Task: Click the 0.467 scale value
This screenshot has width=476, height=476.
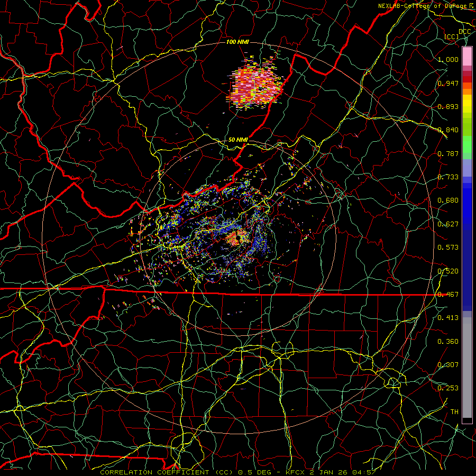Action: click(448, 295)
